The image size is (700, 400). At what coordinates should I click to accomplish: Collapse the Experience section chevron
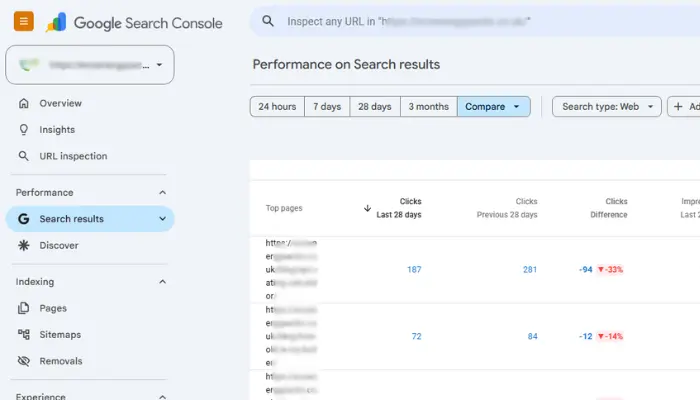[x=162, y=396]
